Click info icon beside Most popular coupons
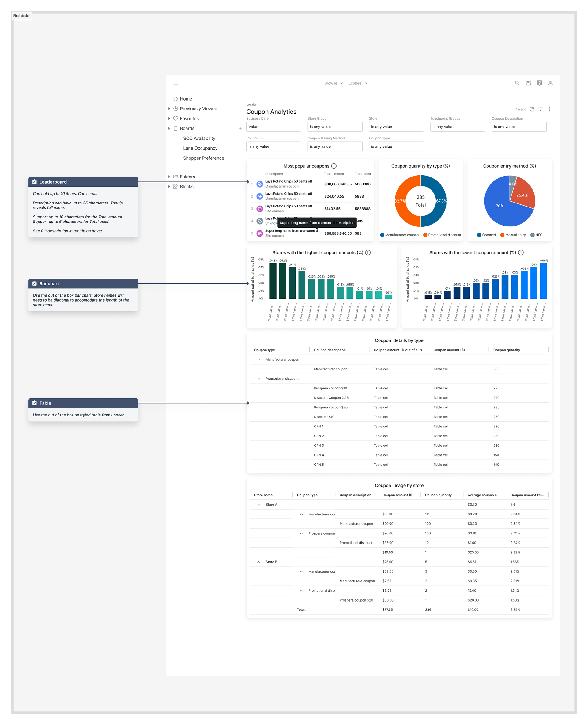The image size is (588, 725). pos(334,166)
